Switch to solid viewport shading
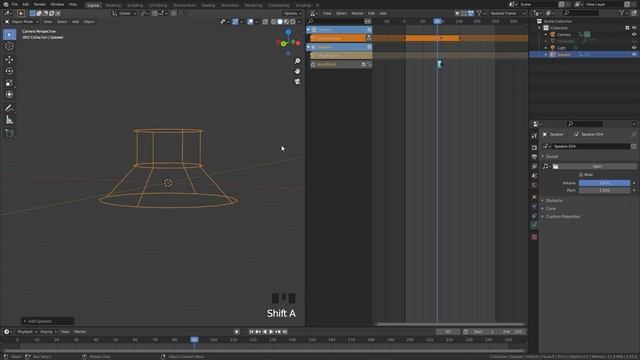The image size is (640, 360). (x=280, y=22)
